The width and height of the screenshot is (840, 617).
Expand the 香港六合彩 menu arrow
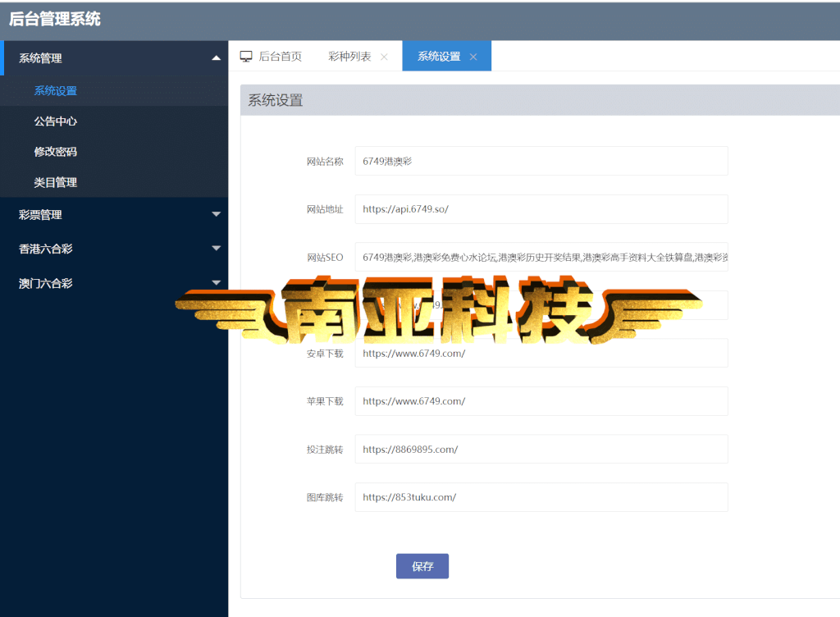tap(216, 248)
